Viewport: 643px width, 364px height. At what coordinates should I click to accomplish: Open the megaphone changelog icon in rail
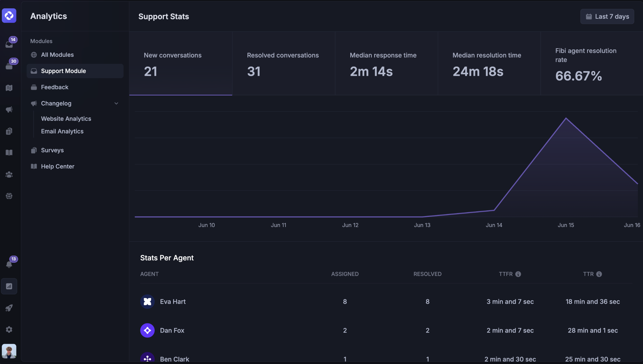[9, 109]
